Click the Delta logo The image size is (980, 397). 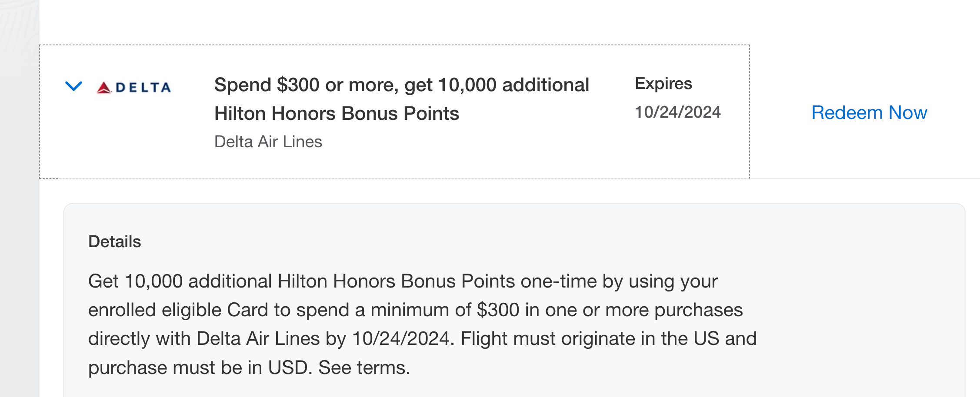point(133,88)
